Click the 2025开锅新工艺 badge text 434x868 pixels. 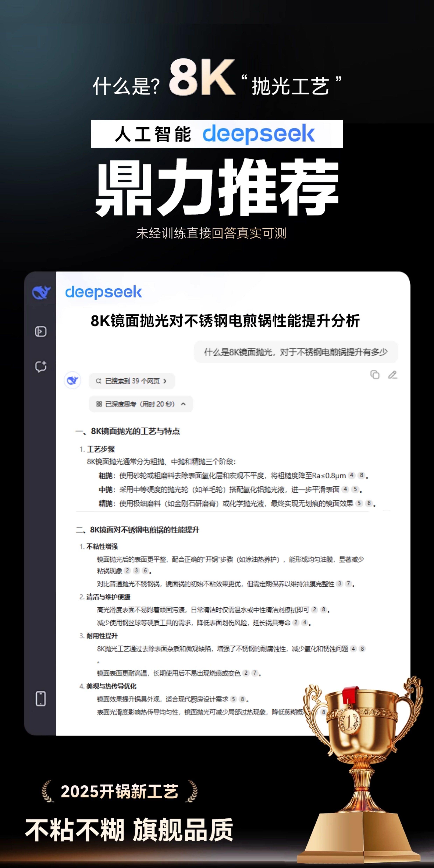click(x=119, y=792)
